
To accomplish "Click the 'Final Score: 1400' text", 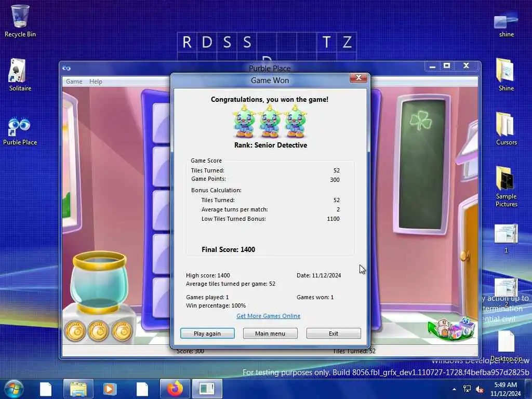I will 229,250.
